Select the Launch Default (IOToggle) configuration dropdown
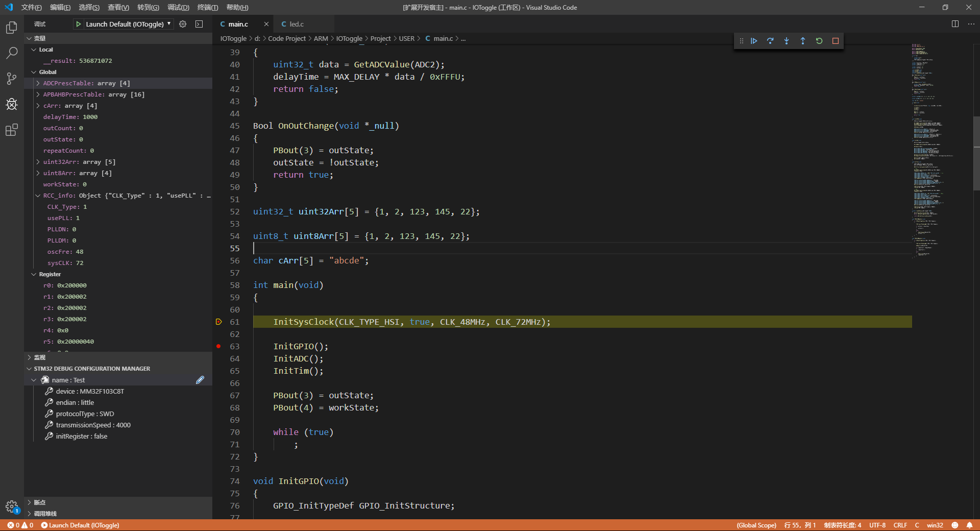 [129, 24]
